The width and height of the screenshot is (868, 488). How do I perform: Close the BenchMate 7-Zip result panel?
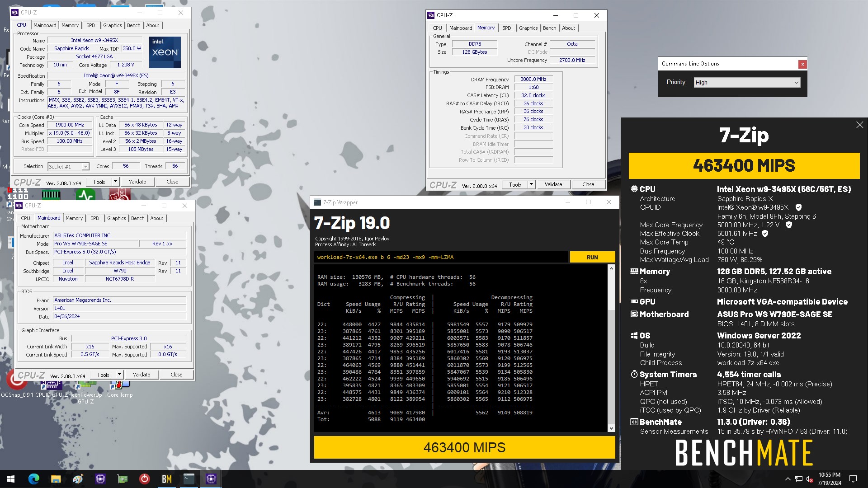(x=859, y=125)
